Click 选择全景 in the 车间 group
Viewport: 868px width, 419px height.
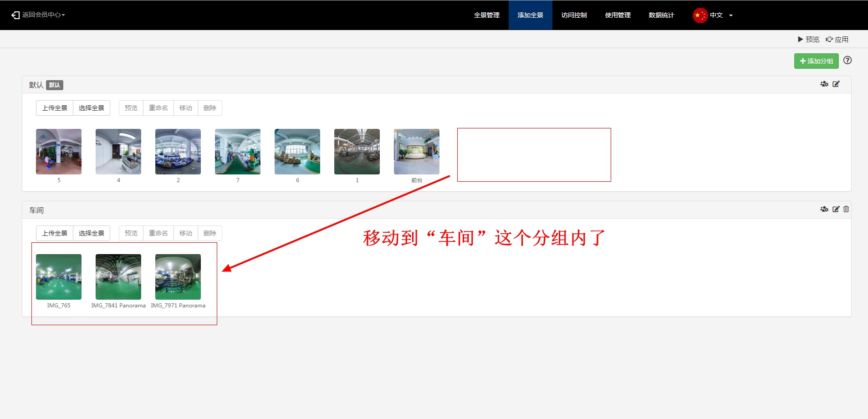(92, 234)
